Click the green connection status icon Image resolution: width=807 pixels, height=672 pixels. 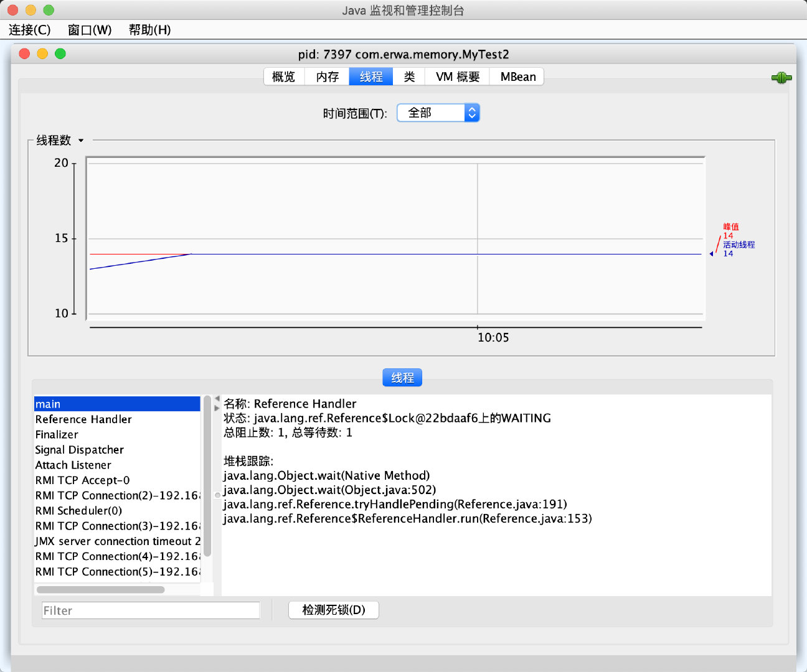tap(781, 78)
